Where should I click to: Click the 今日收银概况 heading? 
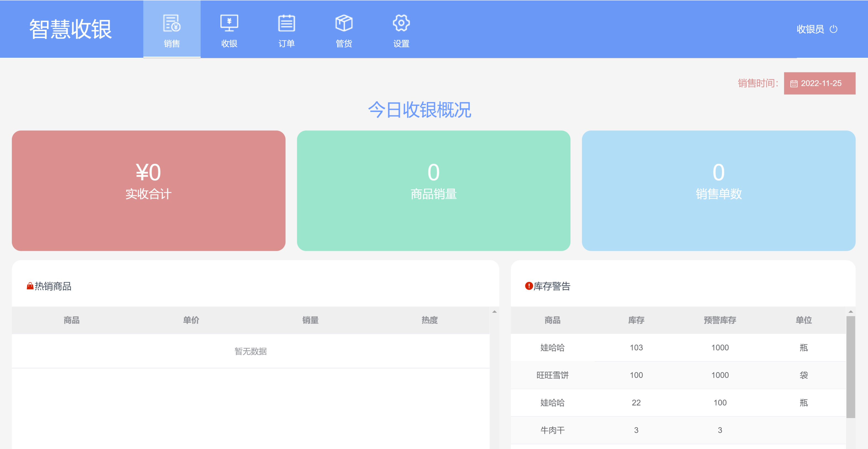[x=420, y=110]
